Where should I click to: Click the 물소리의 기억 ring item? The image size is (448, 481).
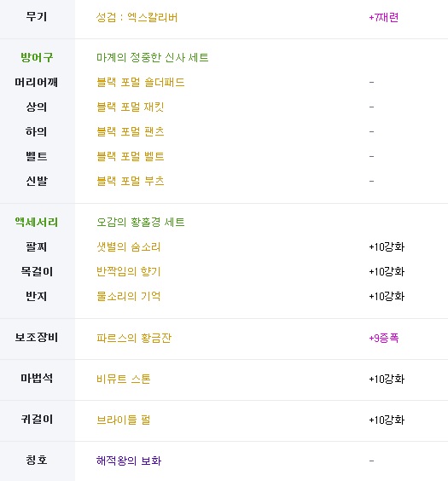point(129,296)
